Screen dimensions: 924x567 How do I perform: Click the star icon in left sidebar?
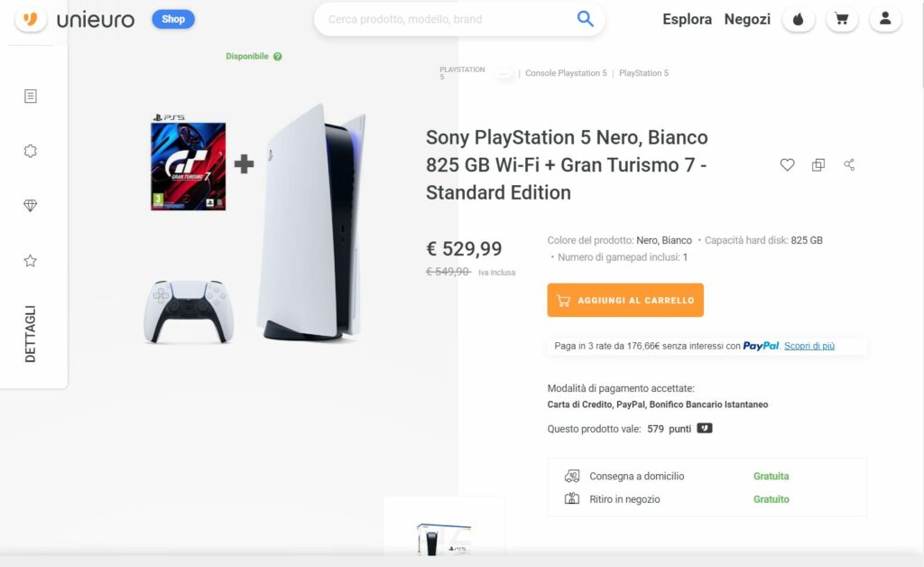[31, 261]
